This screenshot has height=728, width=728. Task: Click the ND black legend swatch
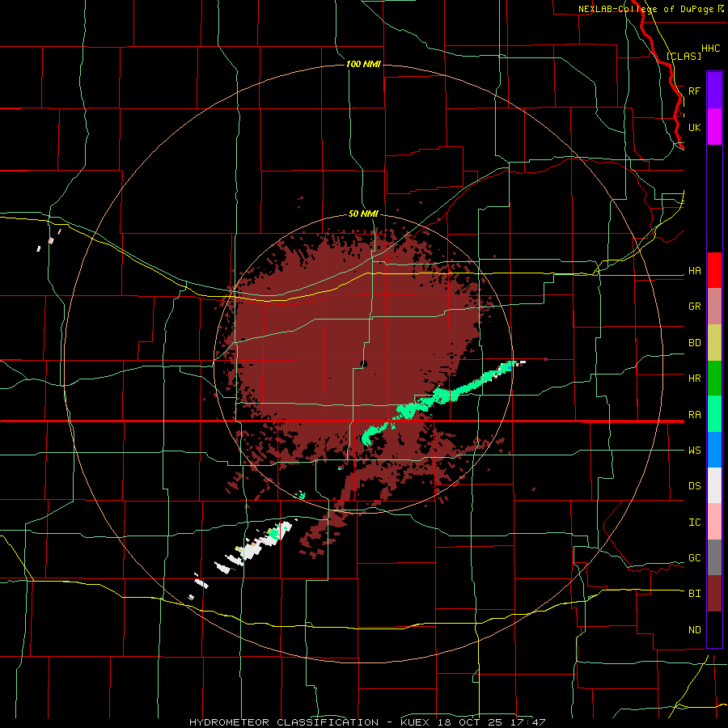coord(714,629)
